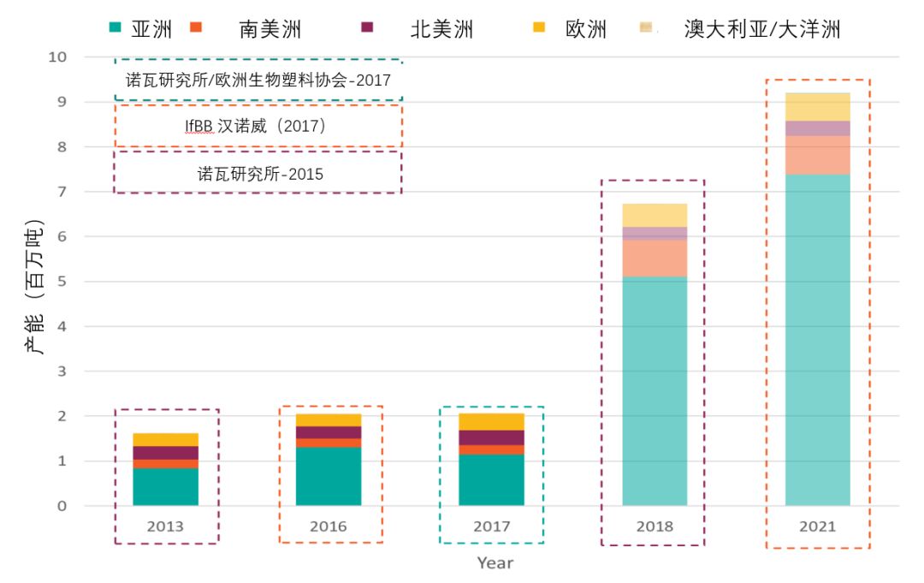Click the yellow Europe segment atop 2021 bar

point(817,107)
